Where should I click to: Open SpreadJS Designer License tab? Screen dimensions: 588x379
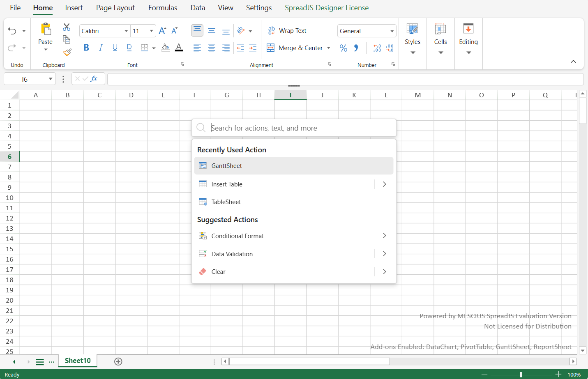327,8
